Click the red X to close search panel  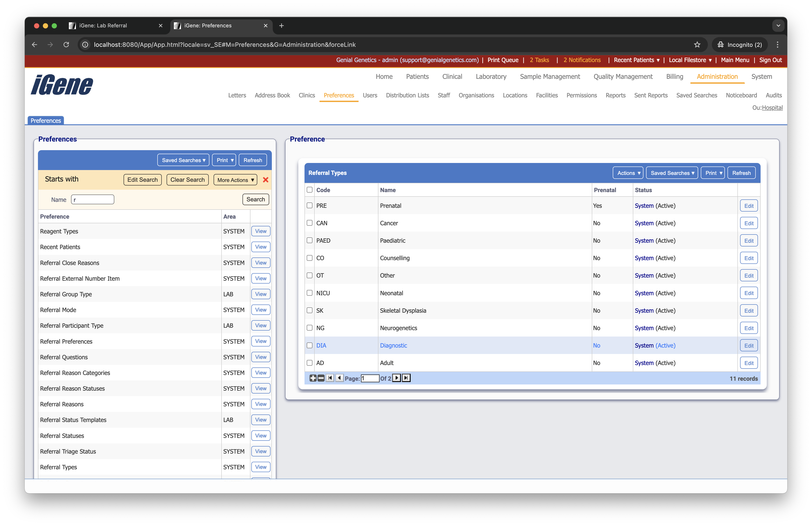[x=265, y=180]
